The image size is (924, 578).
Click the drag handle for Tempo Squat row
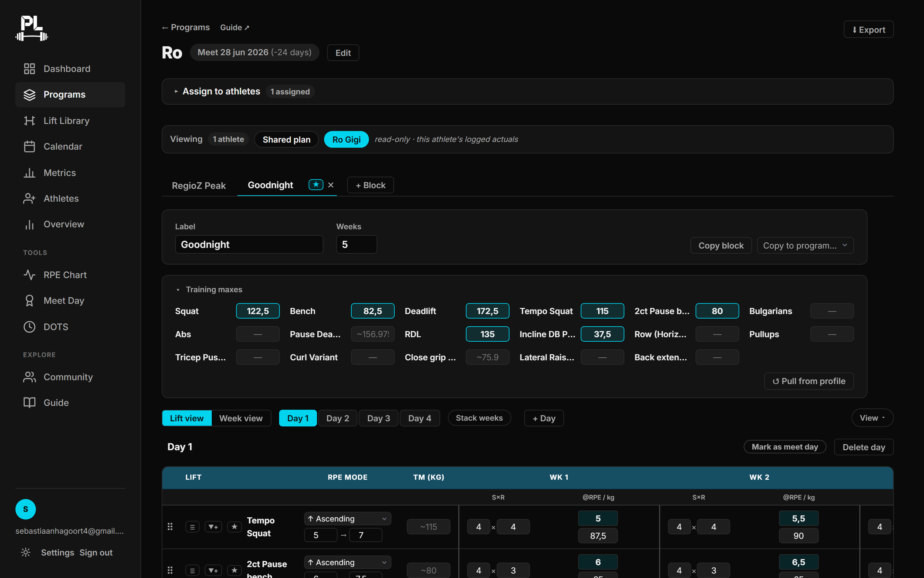170,527
